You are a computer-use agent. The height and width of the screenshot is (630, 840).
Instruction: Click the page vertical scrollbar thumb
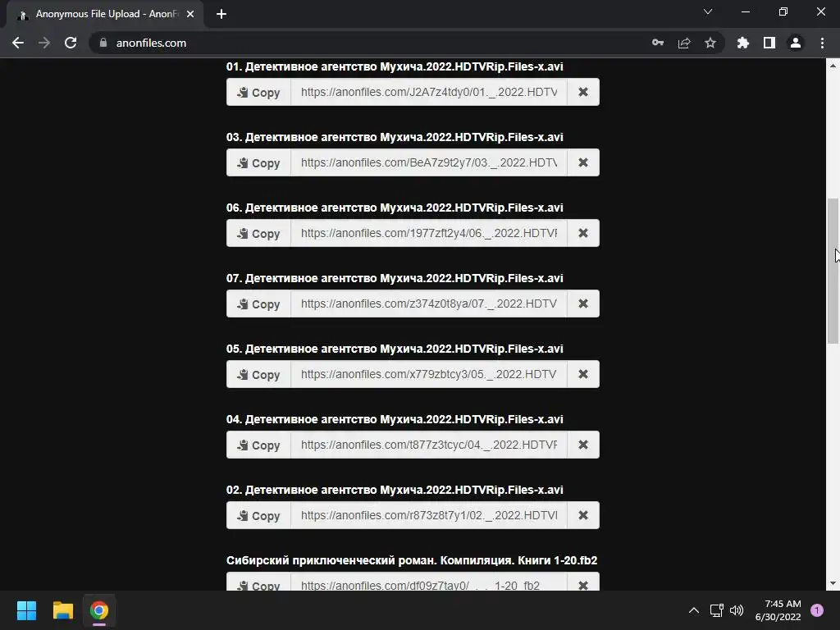833,271
